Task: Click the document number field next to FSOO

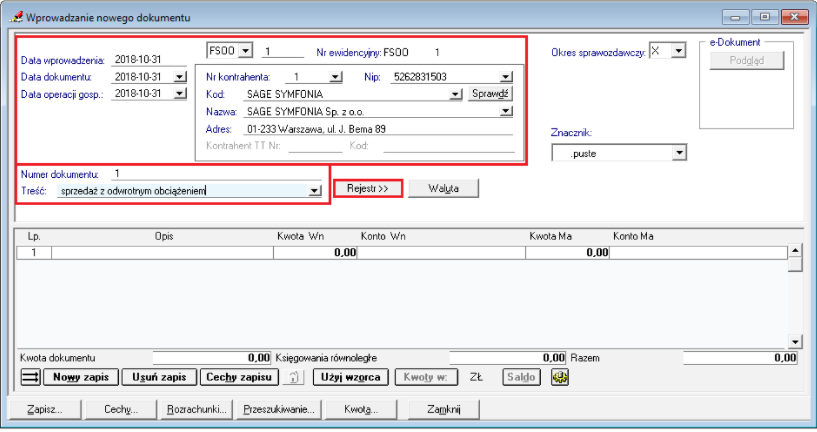Action: (x=282, y=52)
